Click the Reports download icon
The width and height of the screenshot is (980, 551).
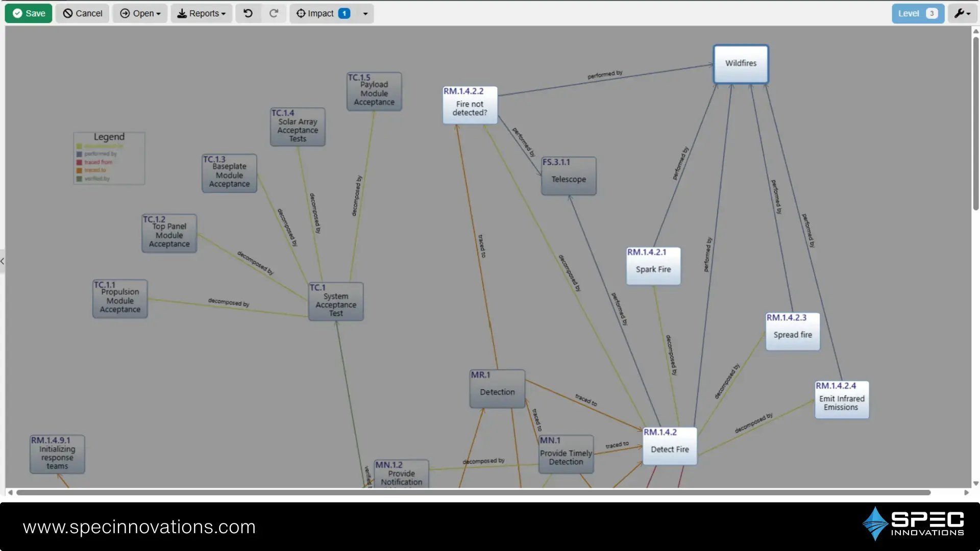click(x=182, y=13)
